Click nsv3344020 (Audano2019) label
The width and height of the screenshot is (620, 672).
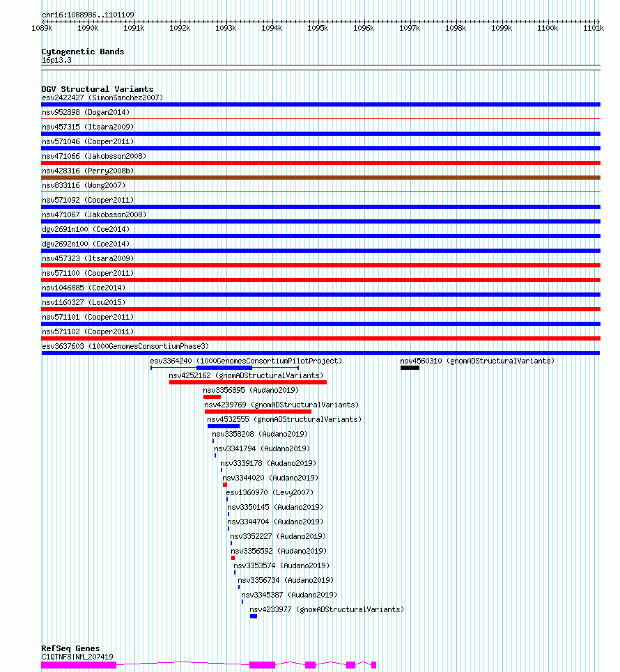[x=270, y=478]
